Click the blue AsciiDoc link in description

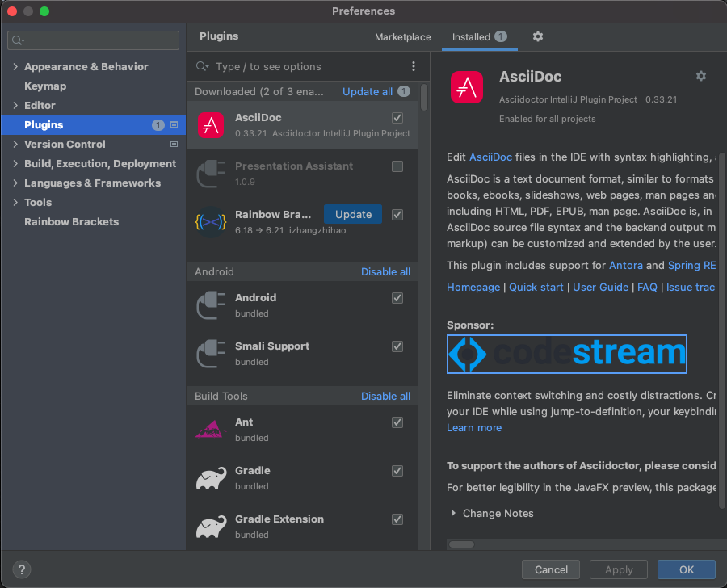(490, 157)
